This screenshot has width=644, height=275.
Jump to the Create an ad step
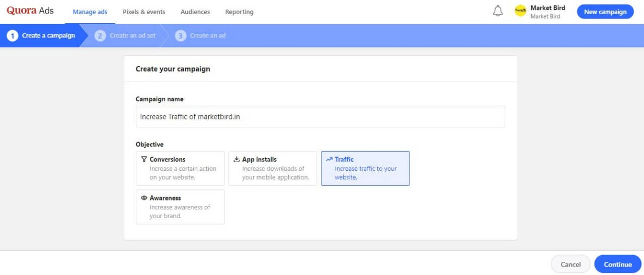201,36
